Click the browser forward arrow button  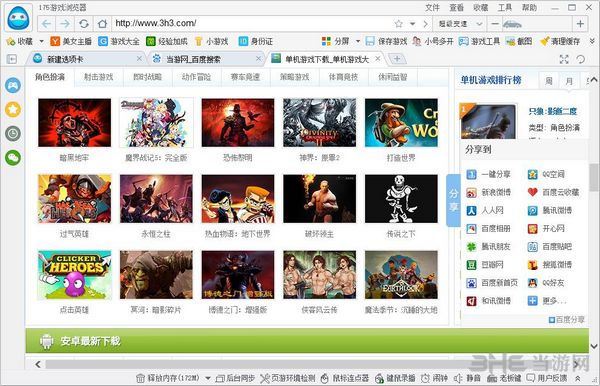point(65,24)
